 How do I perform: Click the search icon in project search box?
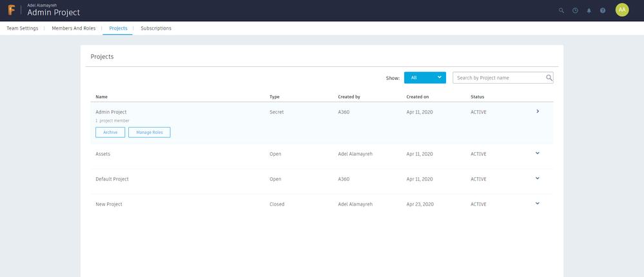549,77
